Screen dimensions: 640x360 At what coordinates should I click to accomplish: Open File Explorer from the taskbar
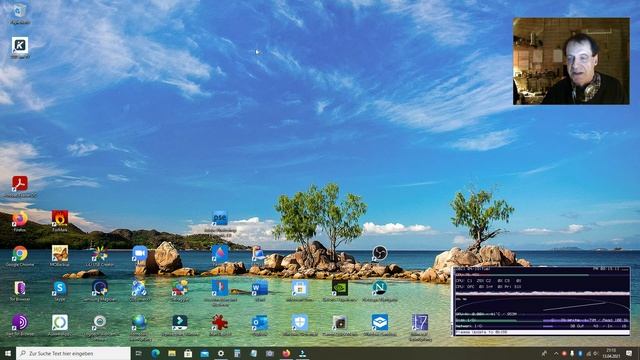(172, 353)
